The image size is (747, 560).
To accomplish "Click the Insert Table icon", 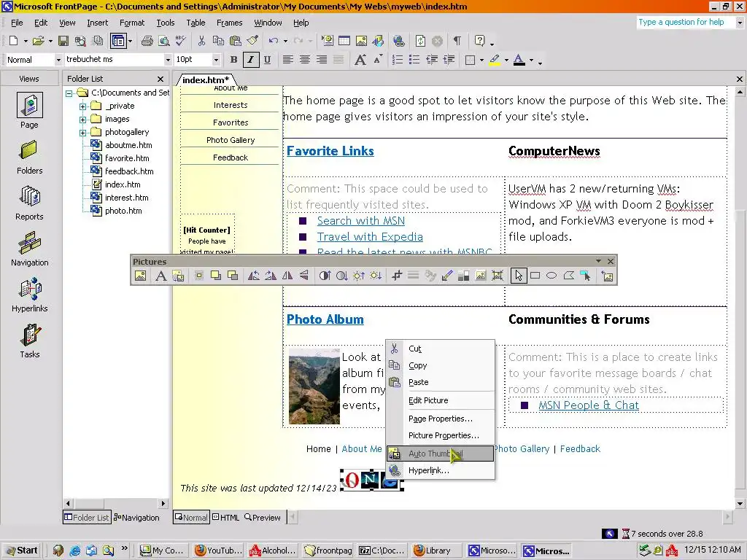I will (344, 41).
